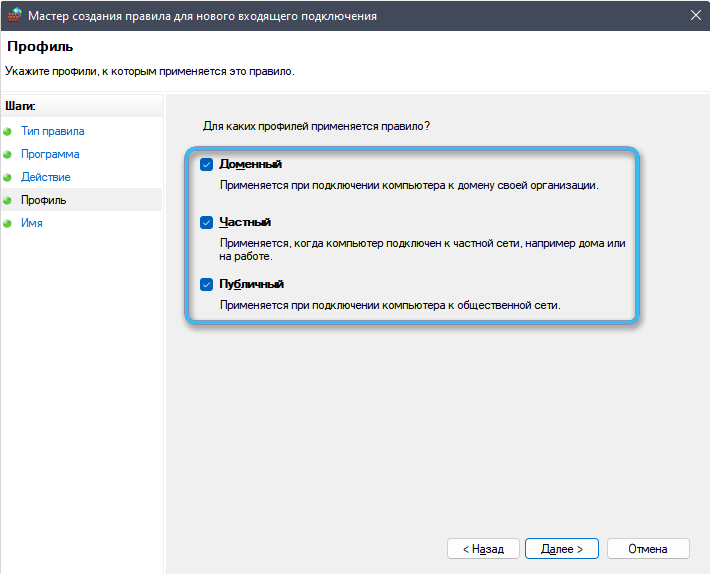
Task: Click green bullet beside Имя step
Action: (x=8, y=224)
